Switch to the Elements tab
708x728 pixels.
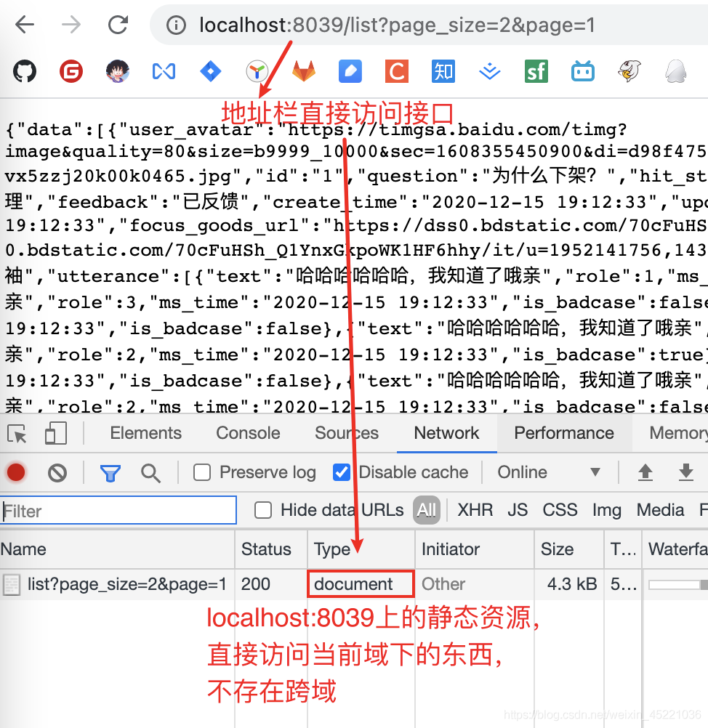pyautogui.click(x=146, y=433)
